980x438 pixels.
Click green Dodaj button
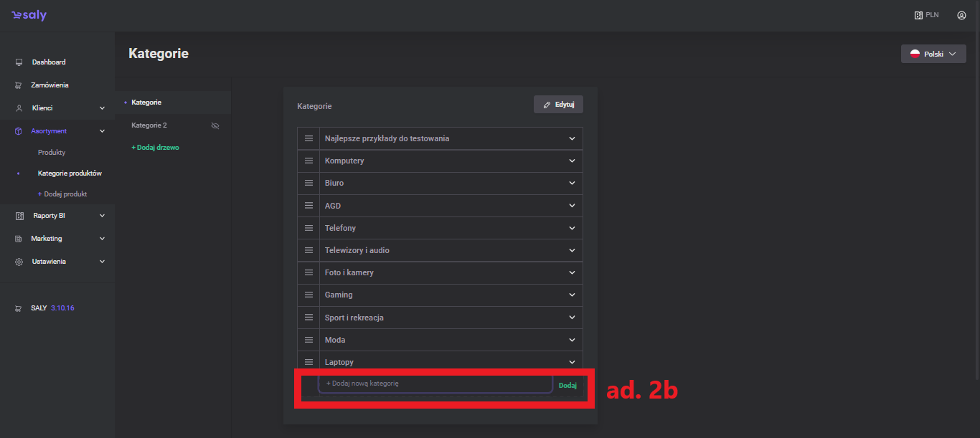(x=567, y=385)
